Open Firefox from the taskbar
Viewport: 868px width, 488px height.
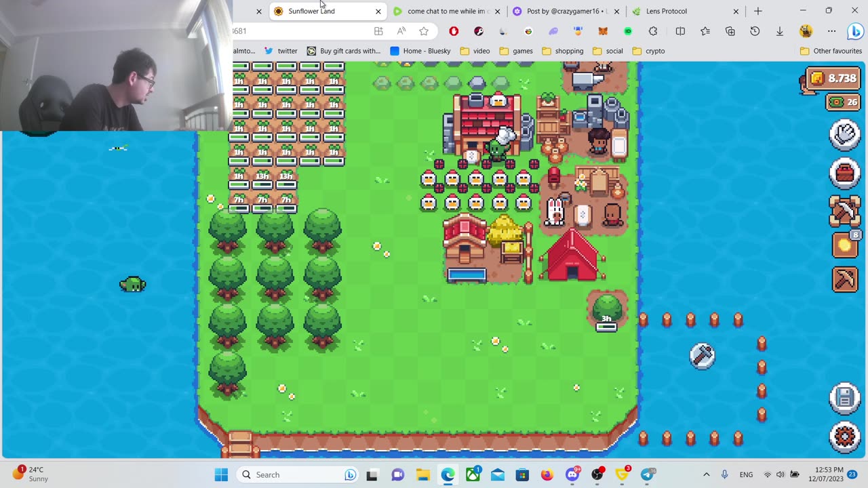pyautogui.click(x=547, y=474)
